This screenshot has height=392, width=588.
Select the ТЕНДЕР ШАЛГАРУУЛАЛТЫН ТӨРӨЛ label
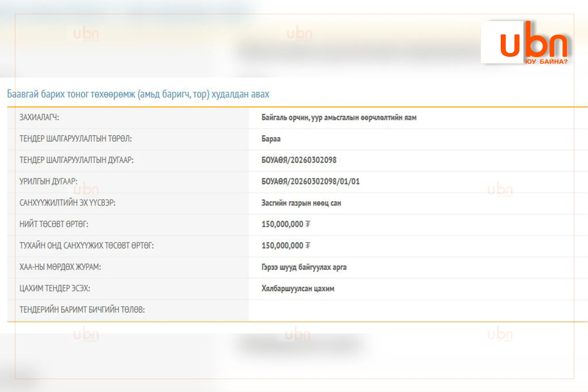(x=76, y=139)
